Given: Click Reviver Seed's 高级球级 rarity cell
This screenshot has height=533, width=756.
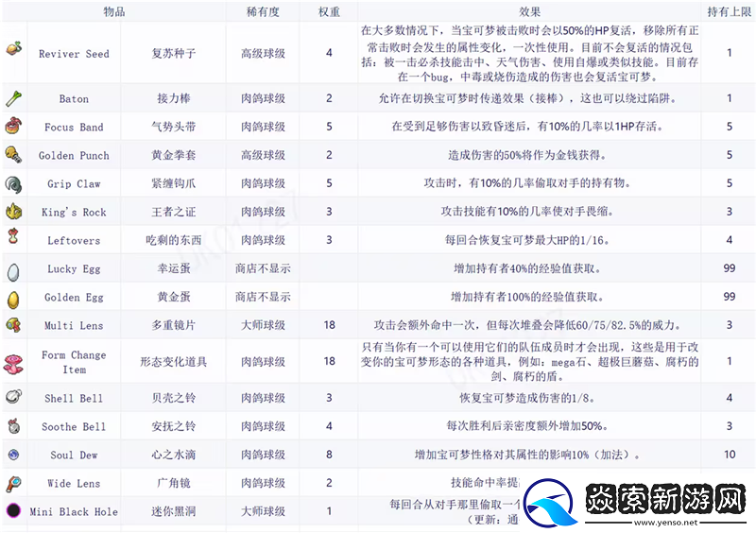Looking at the screenshot, I should 263,53.
